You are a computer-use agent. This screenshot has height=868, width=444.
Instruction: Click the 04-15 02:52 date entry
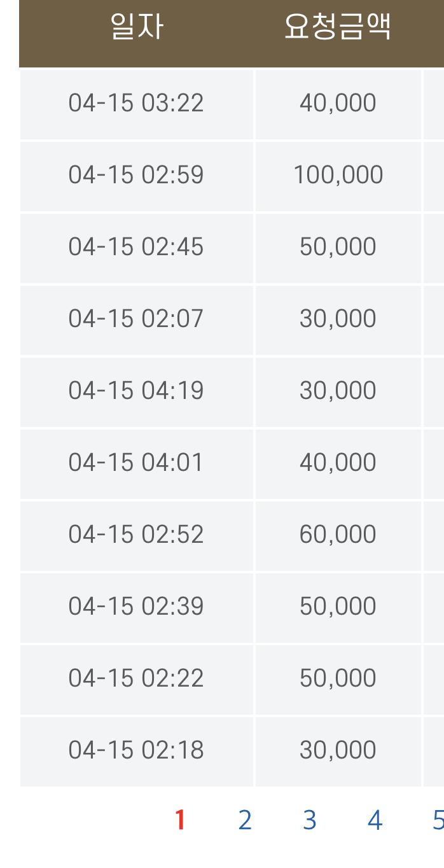tap(136, 535)
